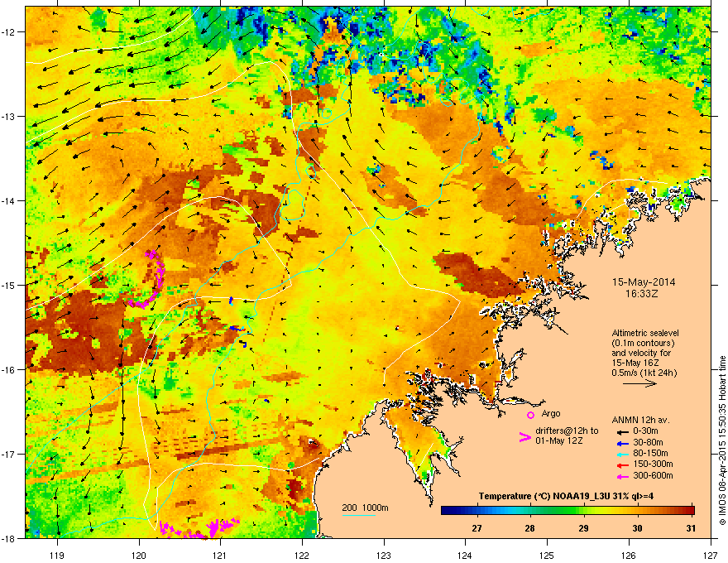Viewport: 728px width, 563px height.
Task: Click the longitude axis label '125'
Action: (x=547, y=555)
